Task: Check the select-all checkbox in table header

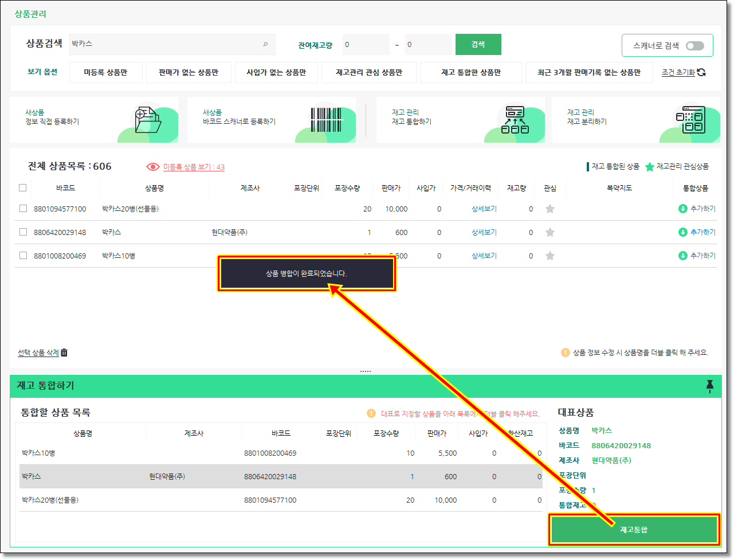Action: [23, 187]
